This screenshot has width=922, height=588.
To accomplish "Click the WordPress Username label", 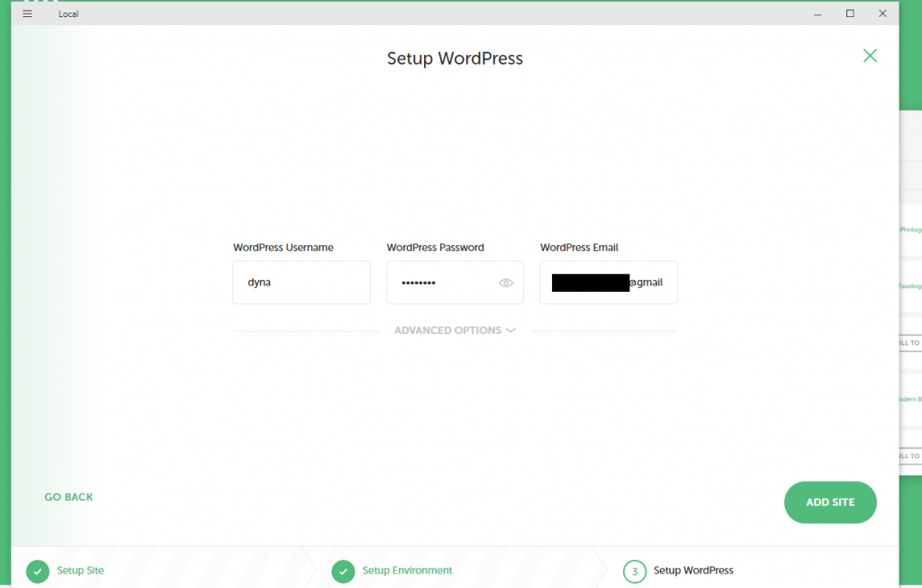I will point(284,248).
